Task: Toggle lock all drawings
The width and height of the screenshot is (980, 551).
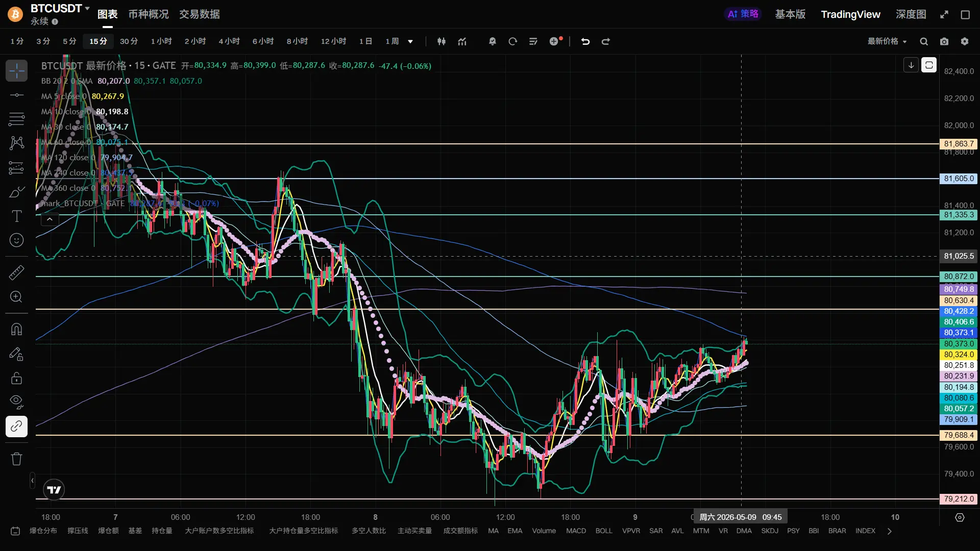Action: 16,378
